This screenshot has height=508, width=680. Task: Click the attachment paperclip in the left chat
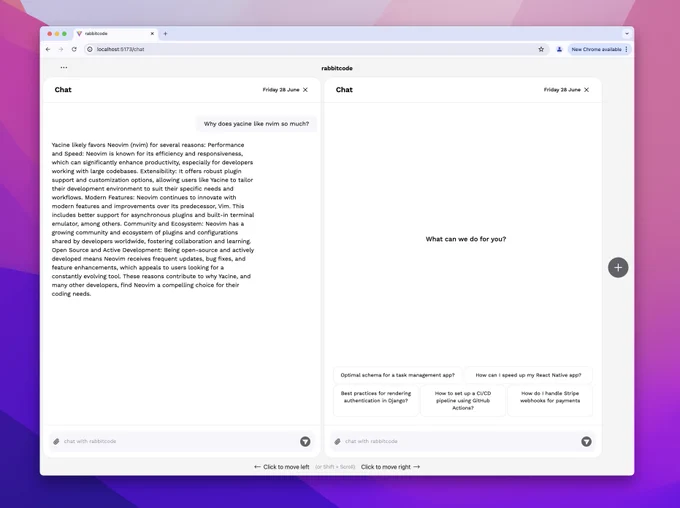coord(56,442)
